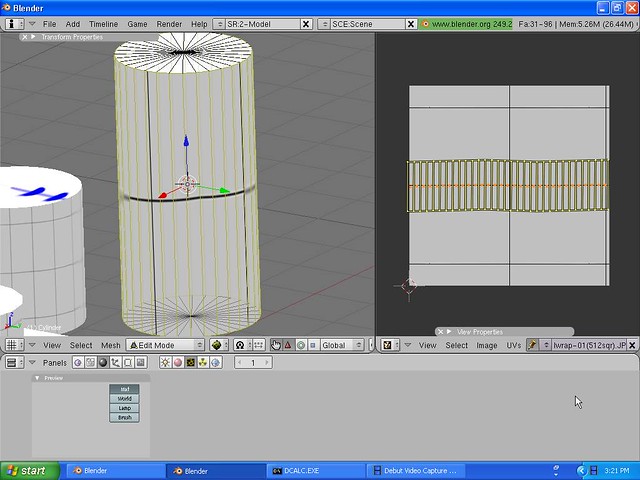The image size is (640, 480).
Task: Open the UVs menu in image editor
Action: coord(514,345)
